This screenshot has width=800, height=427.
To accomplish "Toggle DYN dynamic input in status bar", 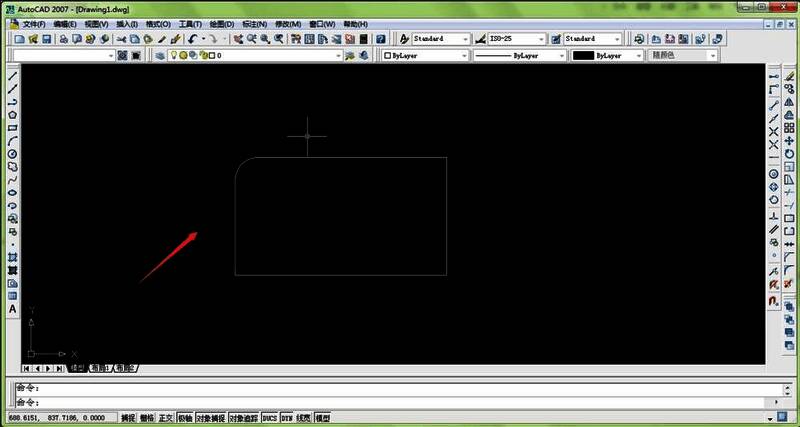I will tap(286, 417).
